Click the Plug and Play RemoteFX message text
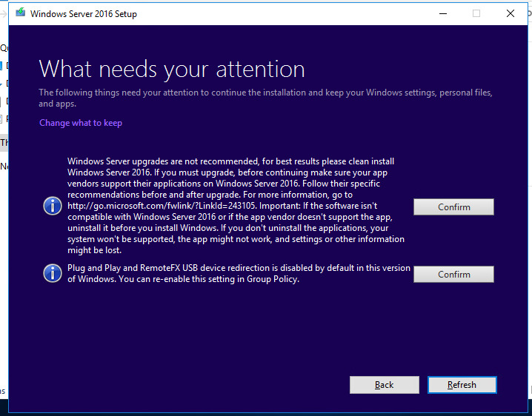Viewport: 532px width, 416px height. tap(239, 273)
